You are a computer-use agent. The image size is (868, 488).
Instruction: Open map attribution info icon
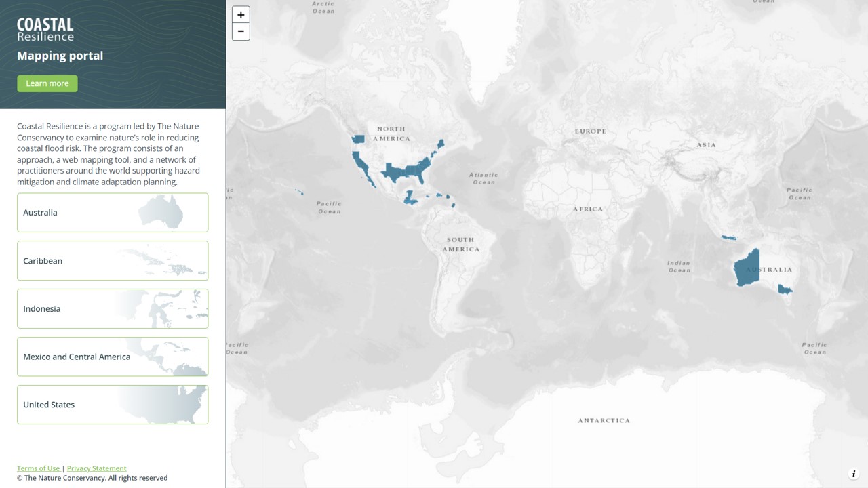pyautogui.click(x=854, y=474)
